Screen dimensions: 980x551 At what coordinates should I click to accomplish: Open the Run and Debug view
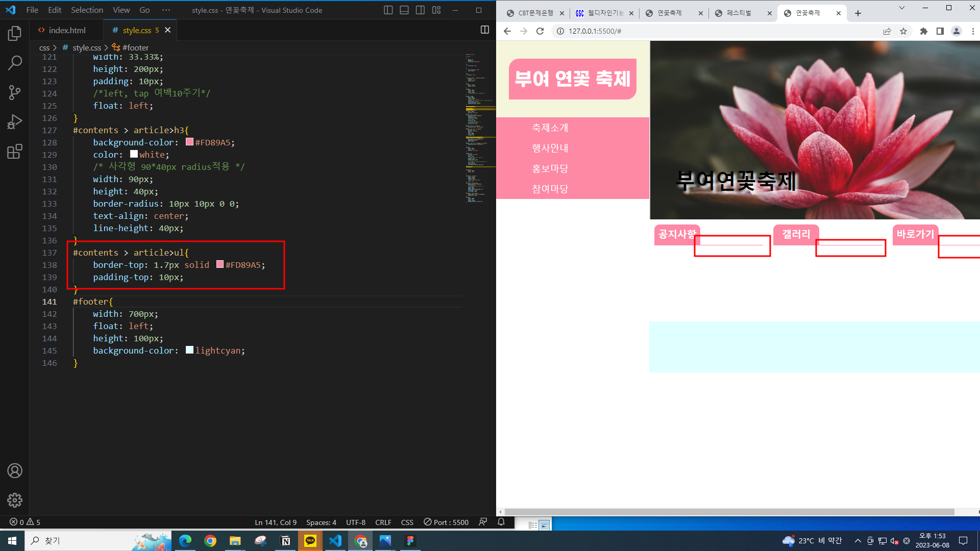pyautogui.click(x=15, y=122)
